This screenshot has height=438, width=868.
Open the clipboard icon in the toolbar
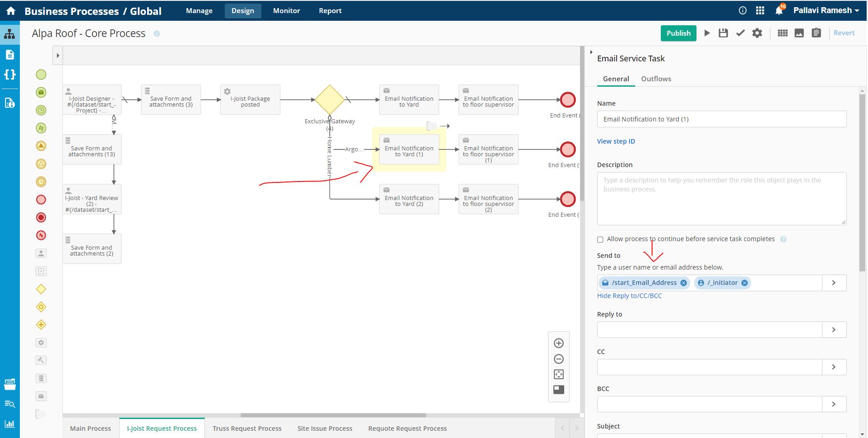pos(816,33)
